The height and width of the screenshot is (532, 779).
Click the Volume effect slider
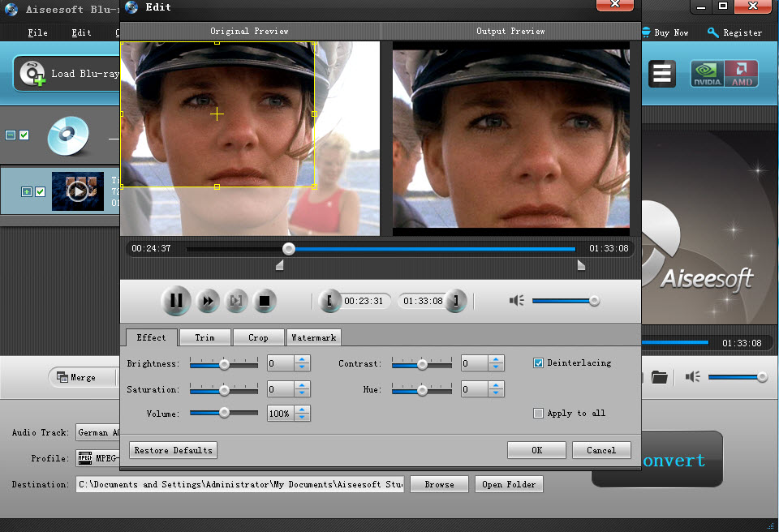pos(224,412)
